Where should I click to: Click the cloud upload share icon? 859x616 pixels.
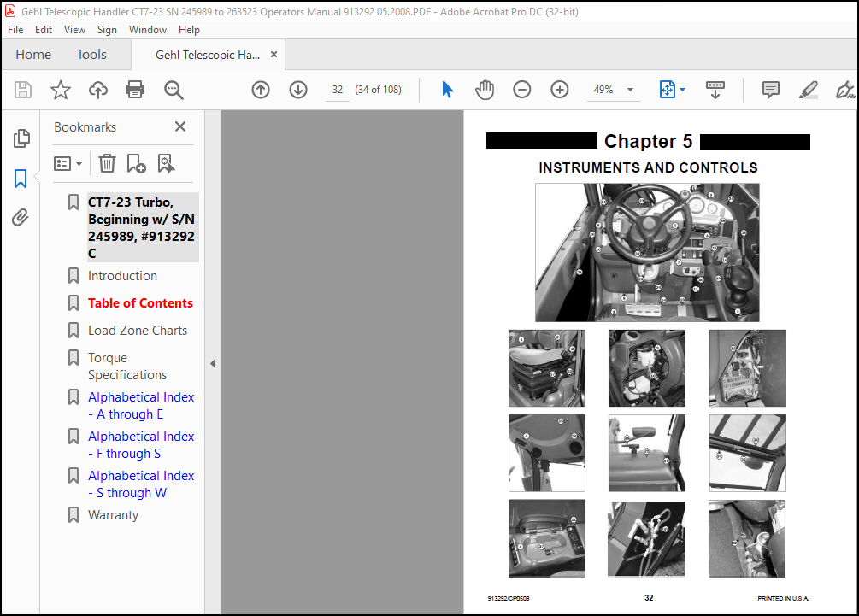[x=98, y=89]
